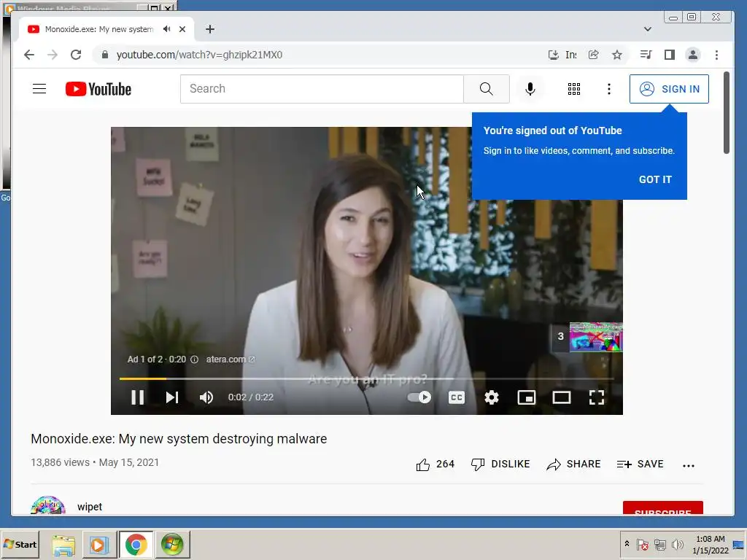Click the search magnifier button

[x=487, y=88]
